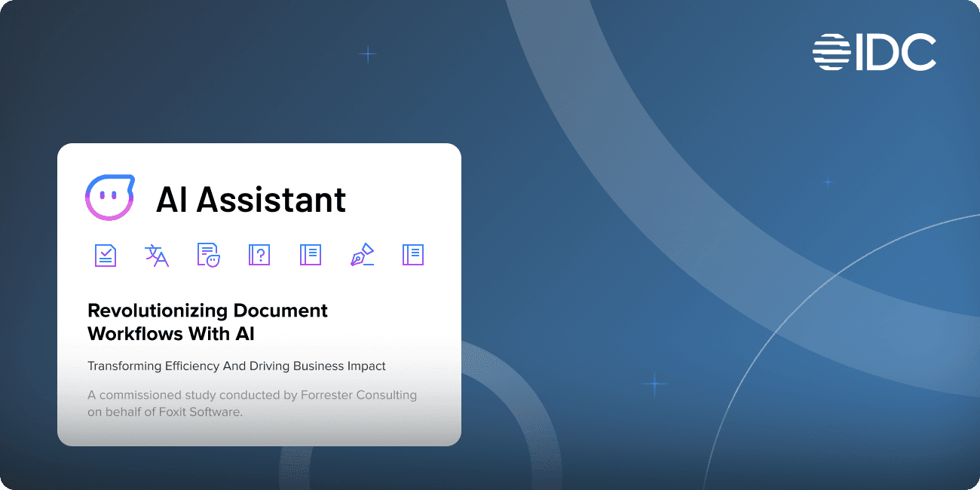This screenshot has height=490, width=980.
Task: Click the "AI Assistant" title text
Action: (251, 199)
